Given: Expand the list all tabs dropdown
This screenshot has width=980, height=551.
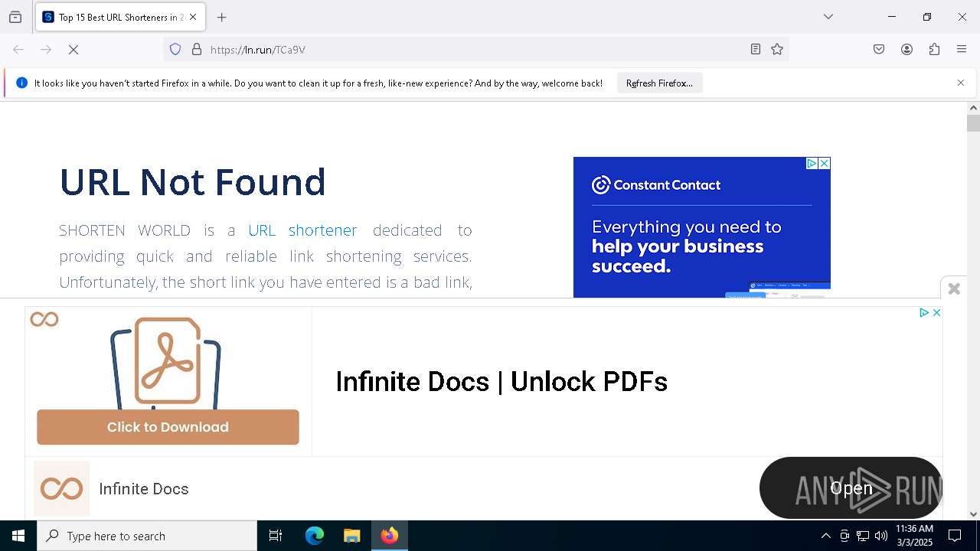Looking at the screenshot, I should click(x=828, y=17).
